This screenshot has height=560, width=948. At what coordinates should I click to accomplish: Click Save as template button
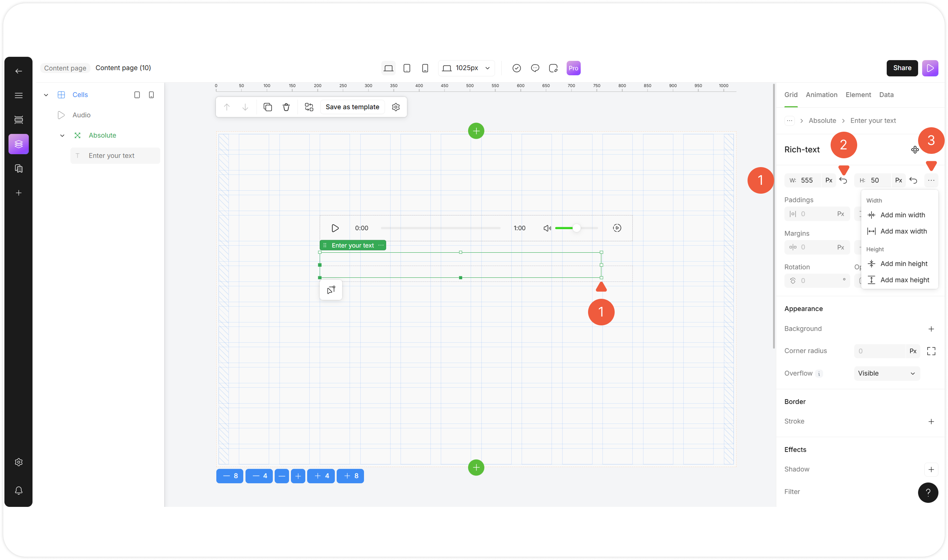tap(352, 107)
